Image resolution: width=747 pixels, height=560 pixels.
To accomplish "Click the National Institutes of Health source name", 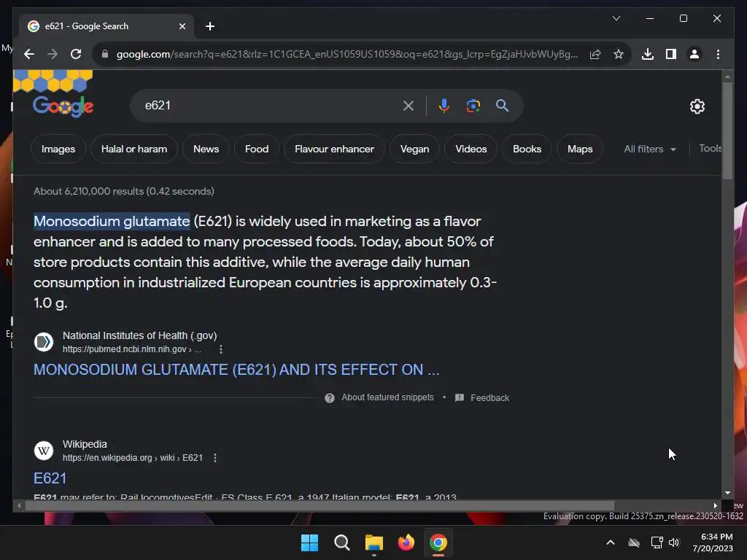I will pyautogui.click(x=139, y=335).
